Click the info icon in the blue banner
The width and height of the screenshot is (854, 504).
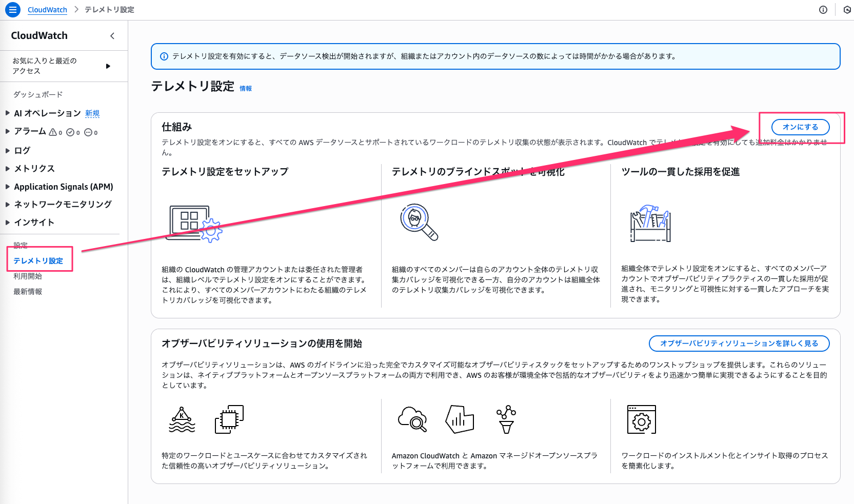(164, 56)
